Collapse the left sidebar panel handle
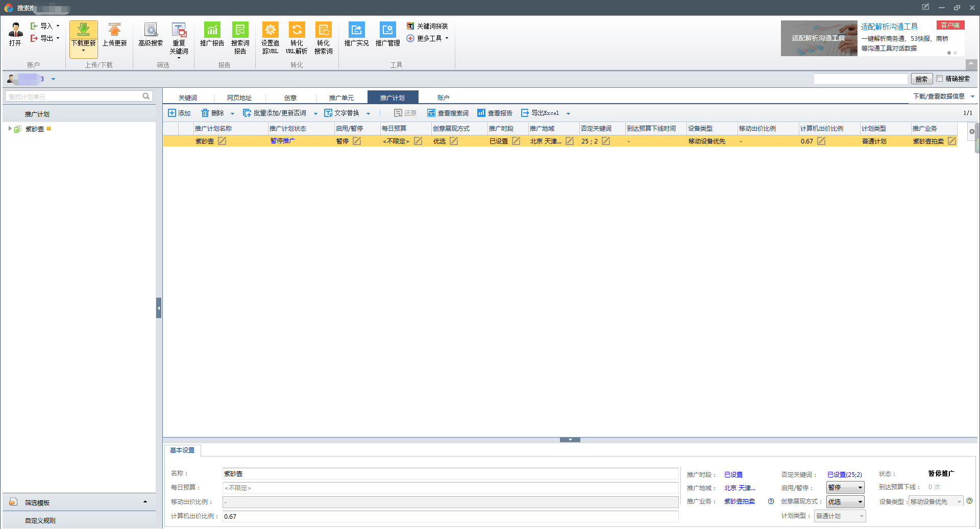This screenshot has height=529, width=980. coord(159,308)
